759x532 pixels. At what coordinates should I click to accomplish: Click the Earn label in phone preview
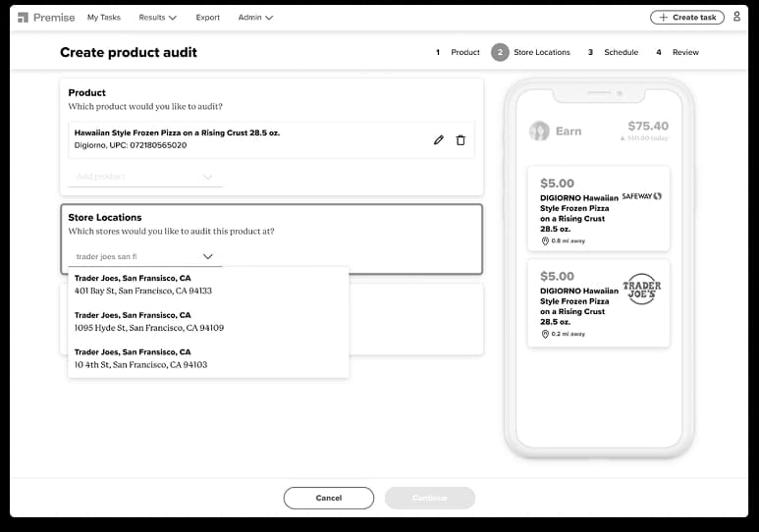[x=569, y=132]
